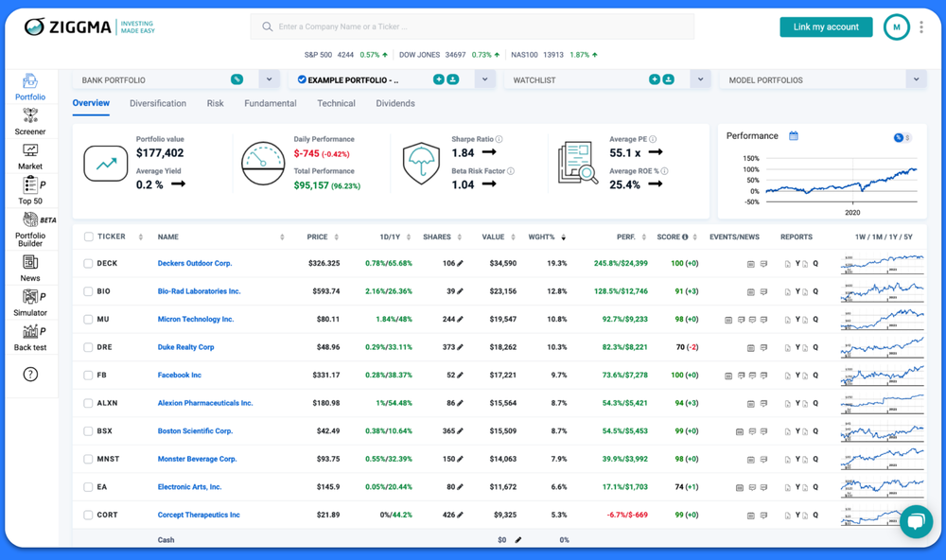Open the Simulator tool

tap(30, 303)
